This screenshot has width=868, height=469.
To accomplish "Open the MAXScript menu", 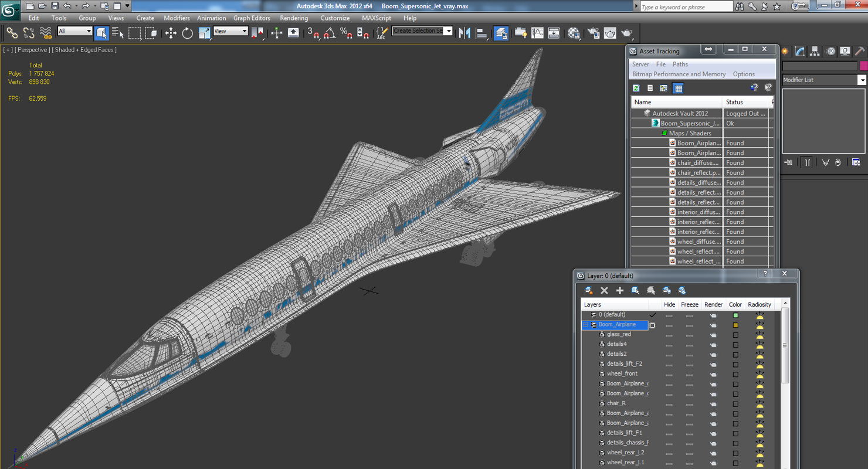I will [x=377, y=18].
